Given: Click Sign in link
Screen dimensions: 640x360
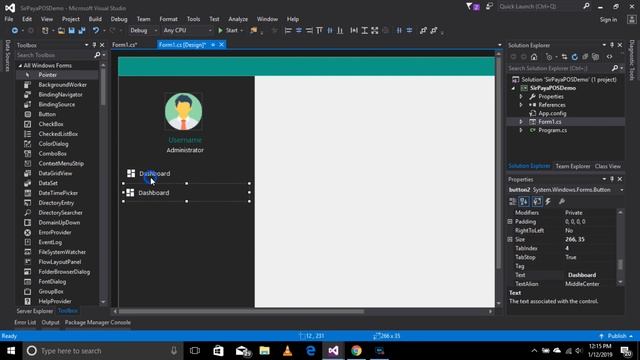Looking at the screenshot, I should (x=608, y=20).
